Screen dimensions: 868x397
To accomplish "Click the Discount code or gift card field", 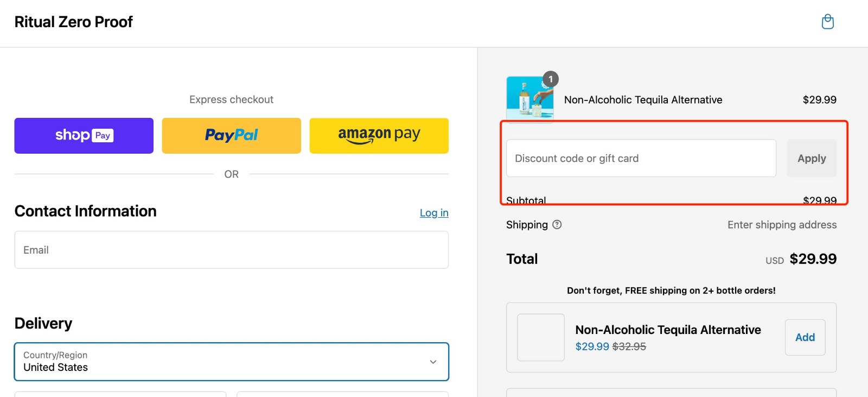I will [x=641, y=158].
